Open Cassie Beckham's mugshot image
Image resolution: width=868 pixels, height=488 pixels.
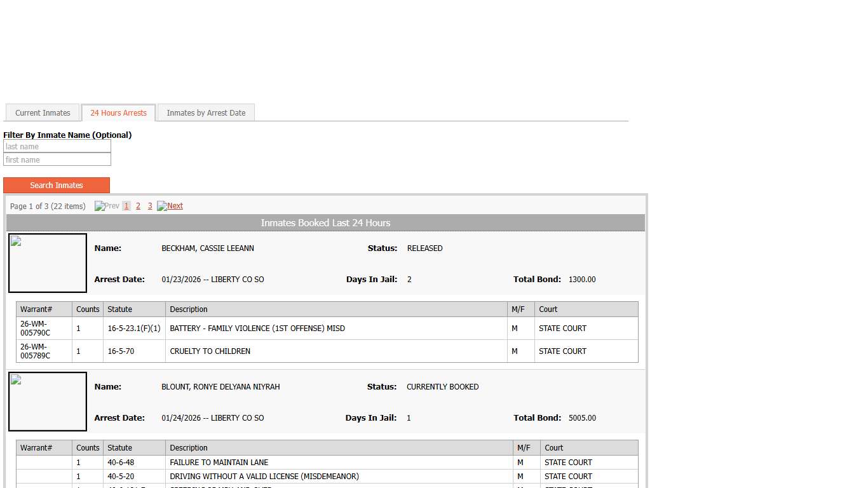point(48,263)
